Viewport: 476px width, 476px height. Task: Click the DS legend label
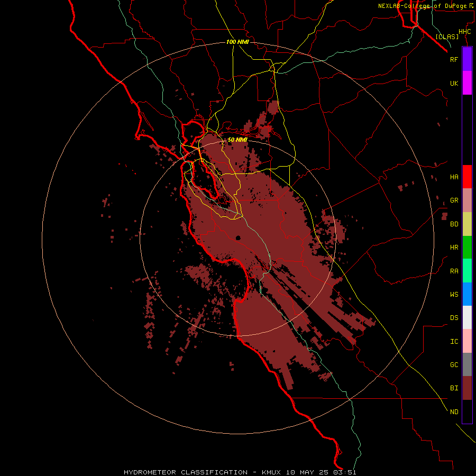[454, 318]
